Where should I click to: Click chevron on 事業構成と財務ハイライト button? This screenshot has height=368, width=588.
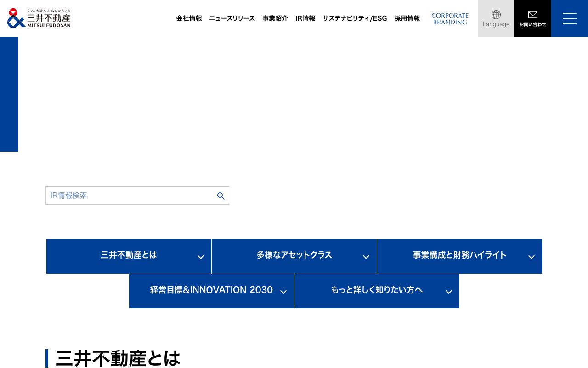(x=531, y=257)
